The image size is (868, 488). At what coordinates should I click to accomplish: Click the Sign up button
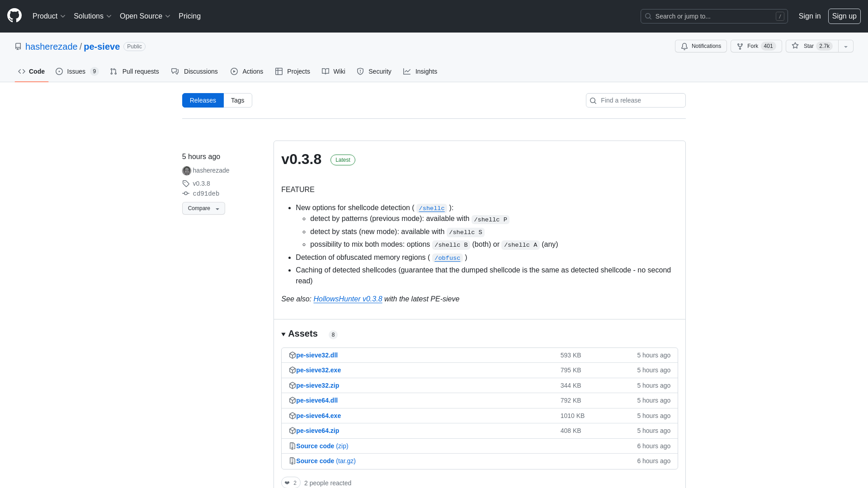[844, 16]
